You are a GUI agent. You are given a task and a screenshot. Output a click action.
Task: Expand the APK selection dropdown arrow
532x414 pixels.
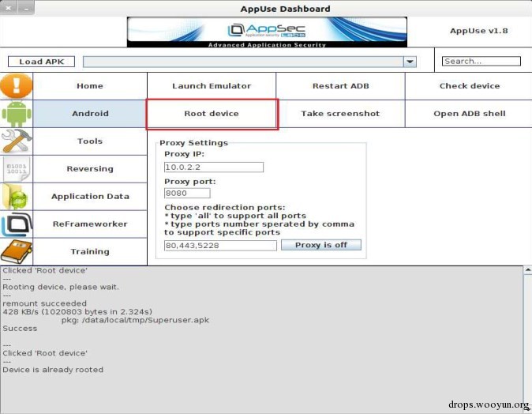tap(410, 62)
